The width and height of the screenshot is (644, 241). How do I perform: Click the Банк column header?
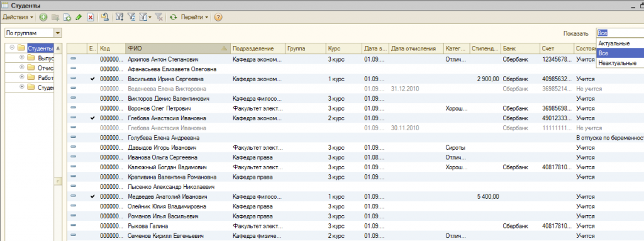tap(520, 48)
